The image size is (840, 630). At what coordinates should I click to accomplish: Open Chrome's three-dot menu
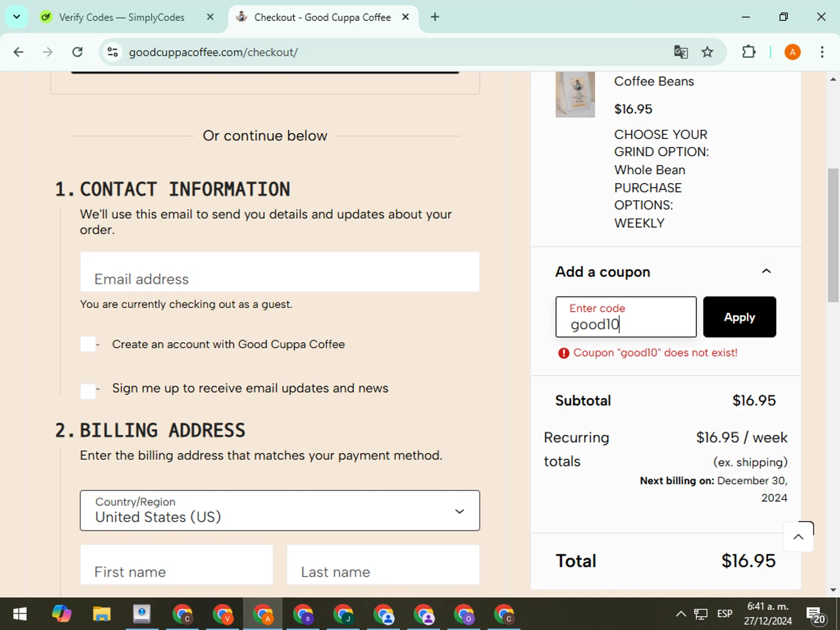click(x=822, y=52)
